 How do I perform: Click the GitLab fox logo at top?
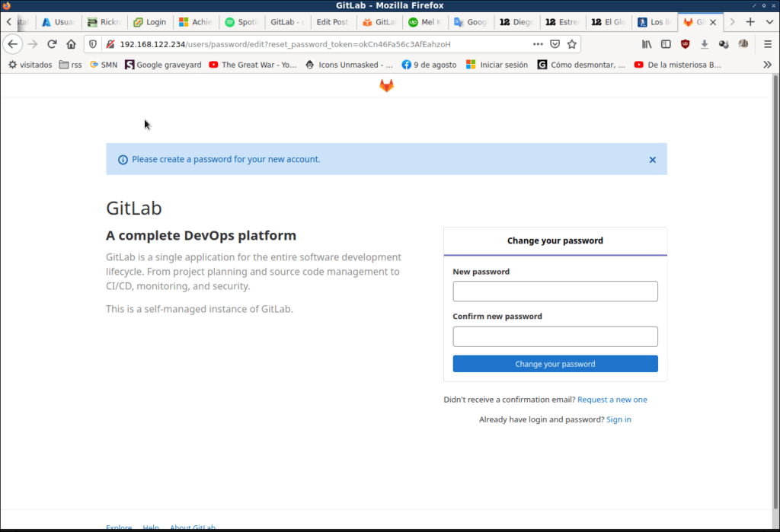[x=386, y=85]
